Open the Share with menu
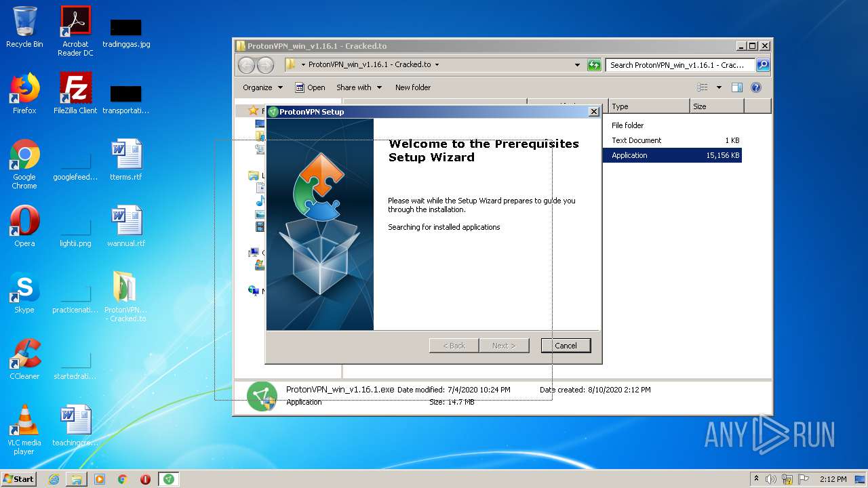The width and height of the screenshot is (868, 488). click(x=359, y=87)
